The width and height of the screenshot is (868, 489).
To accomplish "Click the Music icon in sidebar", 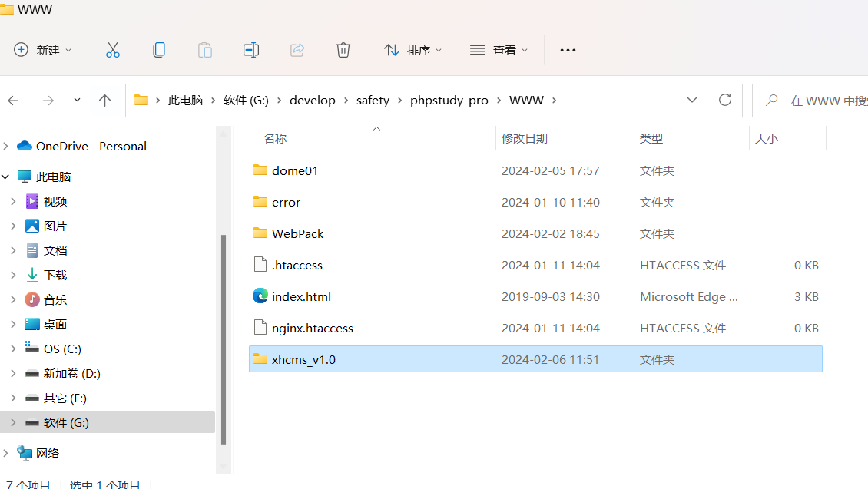I will click(32, 300).
